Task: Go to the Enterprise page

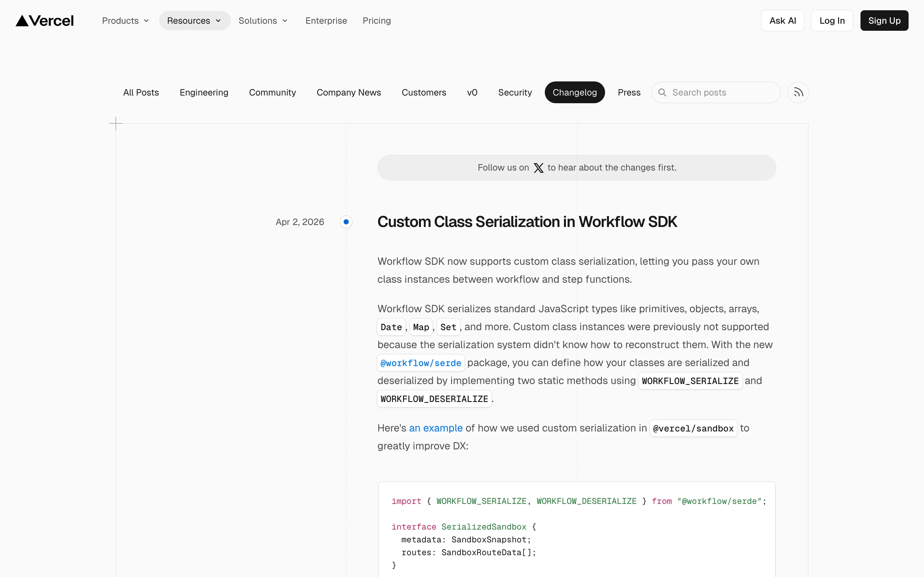Action: coord(326,21)
